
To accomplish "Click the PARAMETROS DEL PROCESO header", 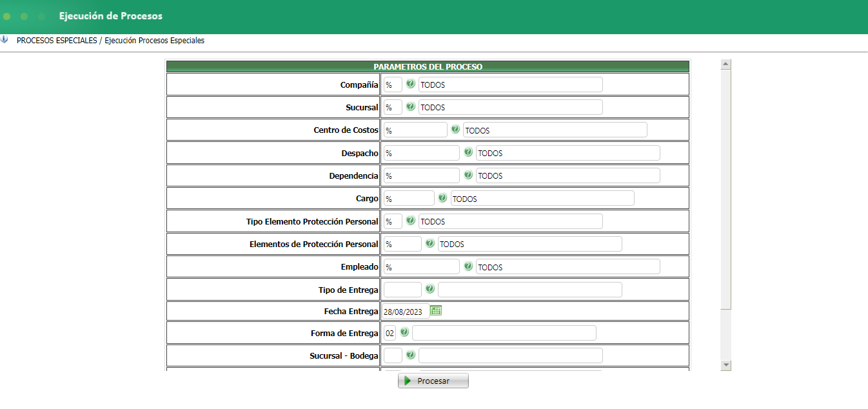I will [428, 66].
